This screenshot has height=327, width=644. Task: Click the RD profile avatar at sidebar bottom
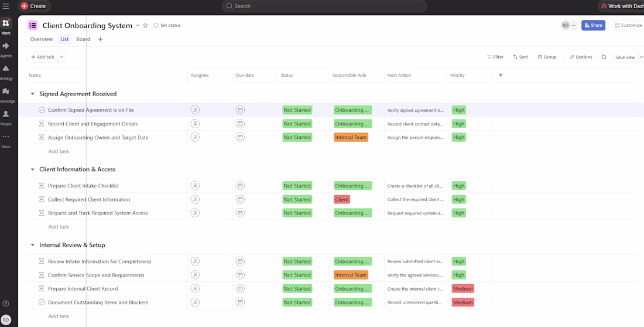pyautogui.click(x=6, y=319)
